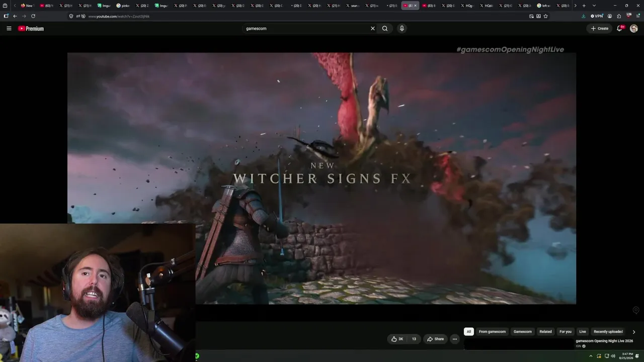
Task: Open the clock showing 3:47 PM
Action: click(x=626, y=356)
